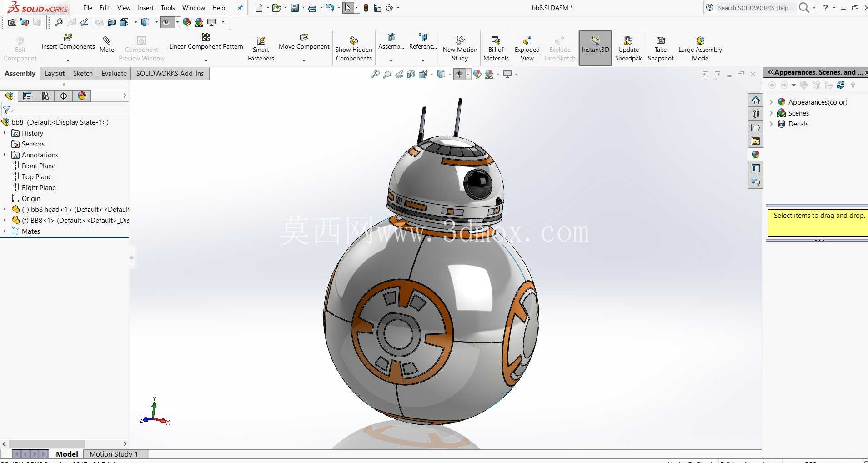This screenshot has height=463, width=868.
Task: Open Design Library in task pane
Action: (x=756, y=114)
